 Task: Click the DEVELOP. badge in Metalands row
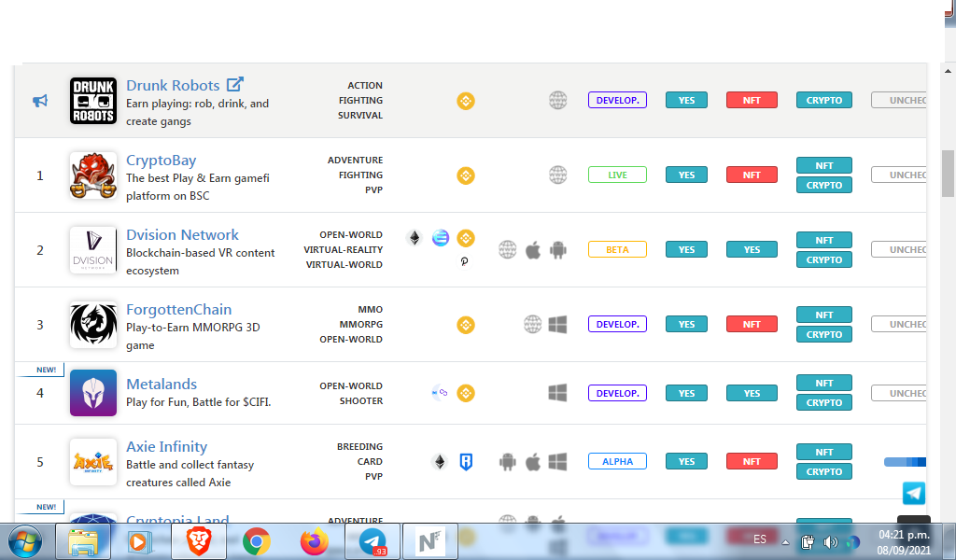click(x=618, y=393)
